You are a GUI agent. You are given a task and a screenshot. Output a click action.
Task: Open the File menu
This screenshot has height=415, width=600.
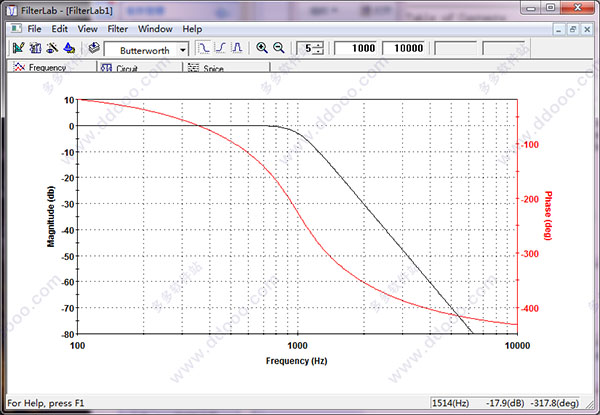click(34, 29)
